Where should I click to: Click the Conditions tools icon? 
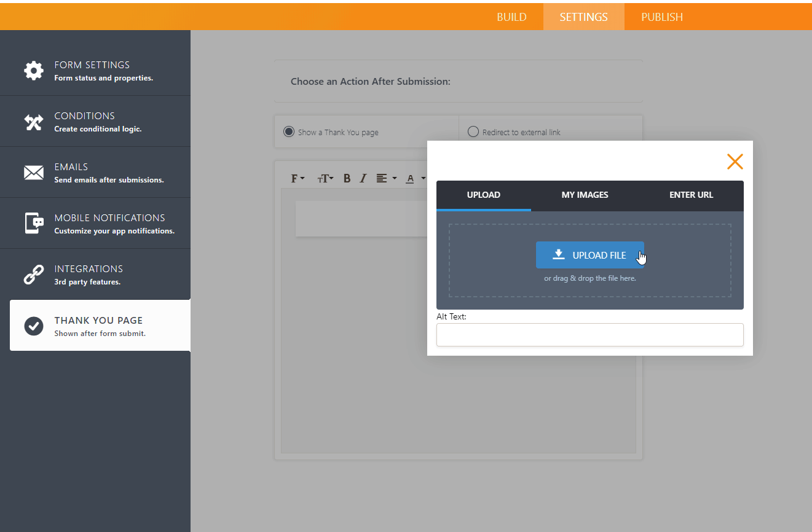[34, 122]
